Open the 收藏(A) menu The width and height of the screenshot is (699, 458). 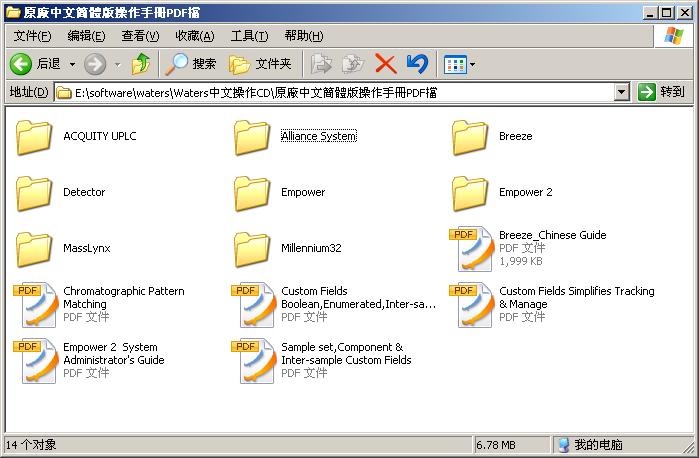pos(194,36)
